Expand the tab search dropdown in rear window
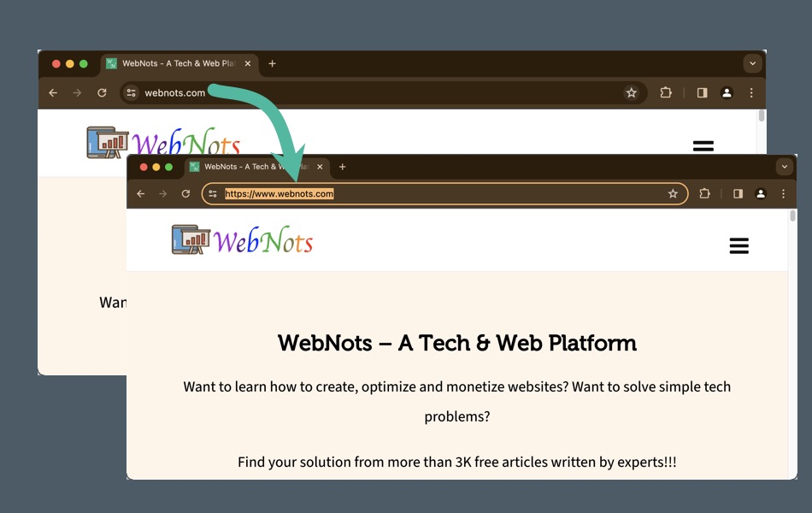Viewport: 812px width, 513px height. tap(752, 63)
